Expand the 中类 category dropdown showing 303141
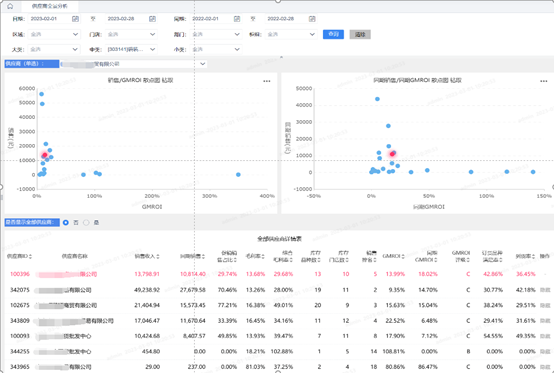Viewport: 554px width, 373px height. [x=131, y=49]
